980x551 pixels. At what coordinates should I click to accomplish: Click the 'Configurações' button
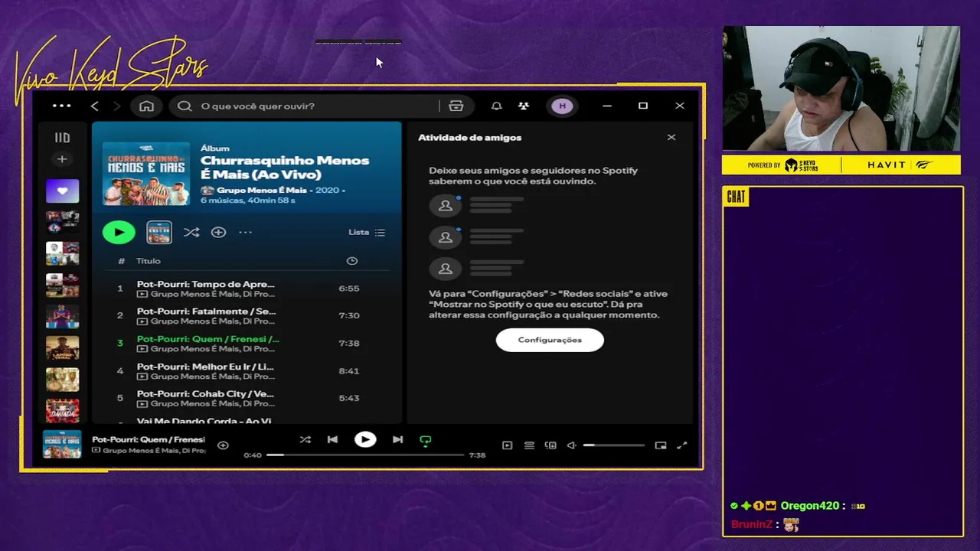click(x=550, y=340)
